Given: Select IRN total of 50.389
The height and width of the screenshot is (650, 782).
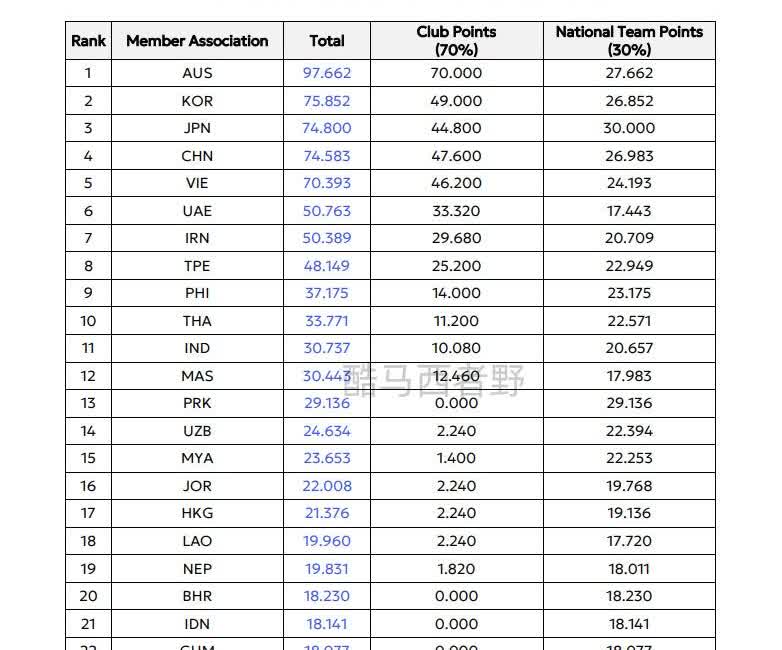Looking at the screenshot, I should point(327,238).
